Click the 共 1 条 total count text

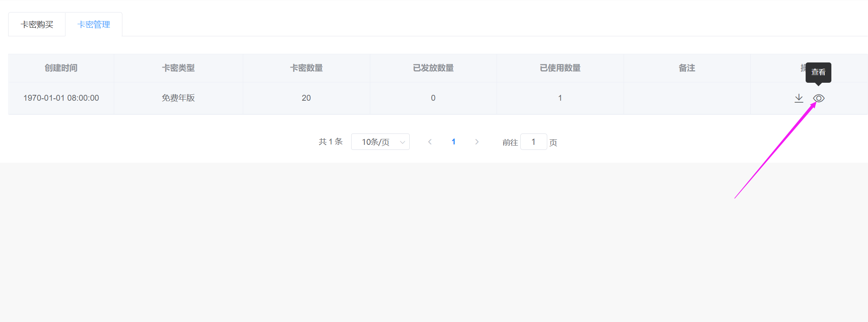point(331,142)
